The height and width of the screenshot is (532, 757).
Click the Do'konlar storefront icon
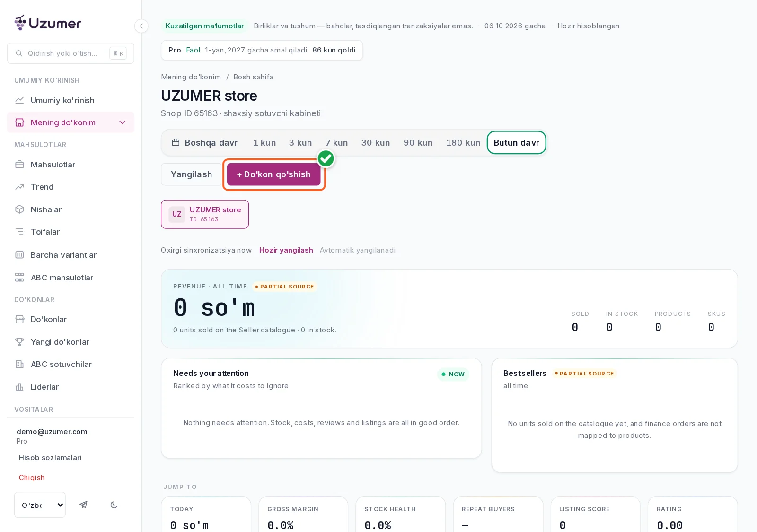(19, 319)
